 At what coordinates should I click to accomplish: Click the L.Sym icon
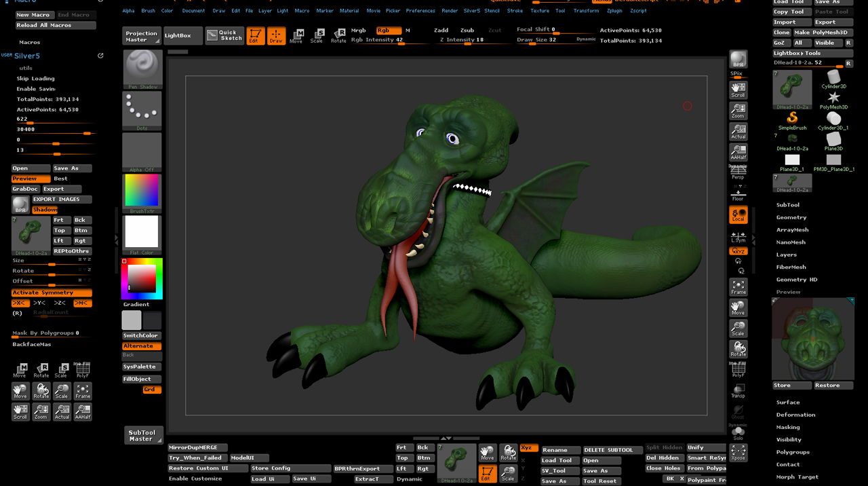coord(738,237)
